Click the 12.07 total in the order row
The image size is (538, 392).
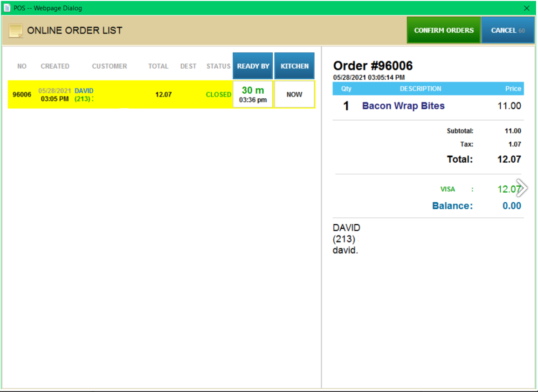(163, 95)
